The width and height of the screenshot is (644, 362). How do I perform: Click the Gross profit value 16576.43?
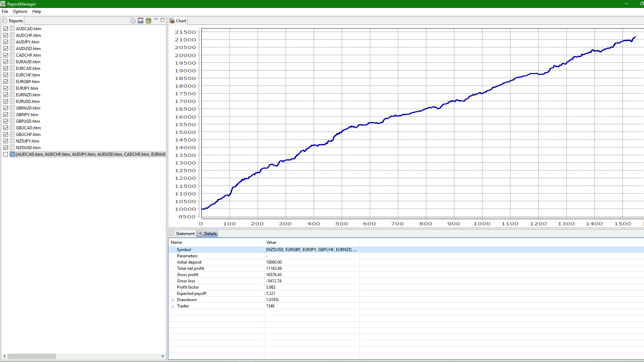pyautogui.click(x=274, y=275)
